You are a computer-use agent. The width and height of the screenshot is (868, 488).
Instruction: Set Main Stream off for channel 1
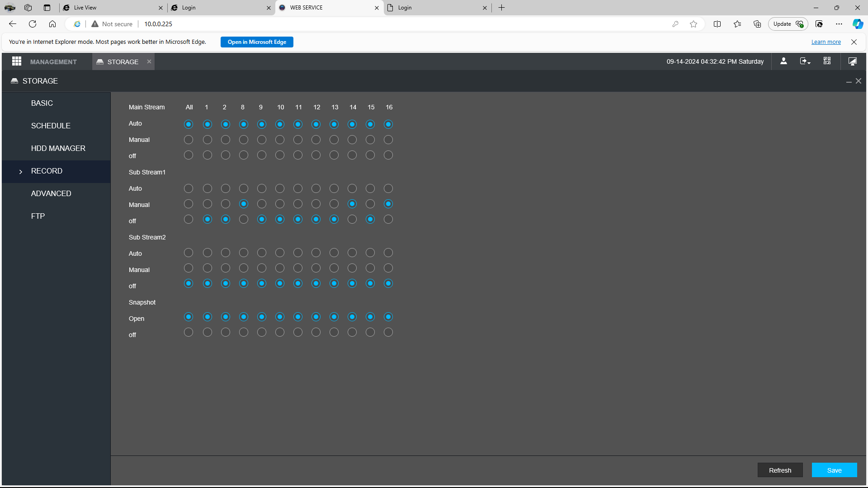(x=208, y=155)
